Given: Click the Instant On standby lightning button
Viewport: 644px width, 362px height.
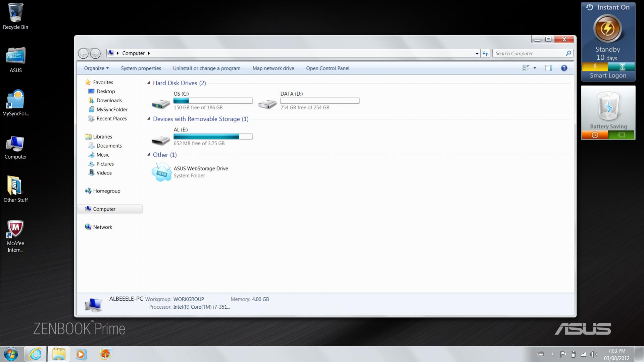Looking at the screenshot, I should click(x=607, y=29).
